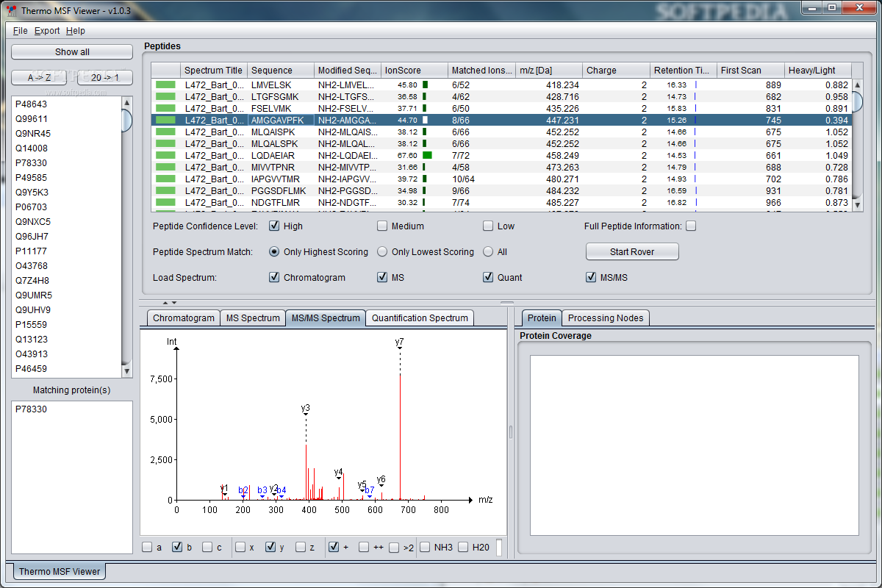Click the Show all button
Image resolution: width=882 pixels, height=588 pixels.
[x=72, y=51]
